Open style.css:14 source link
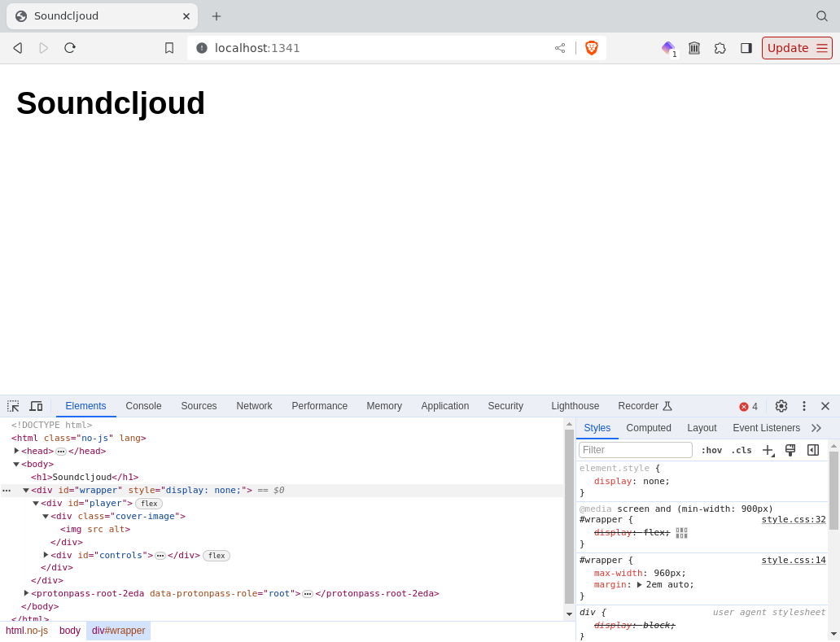 click(794, 560)
